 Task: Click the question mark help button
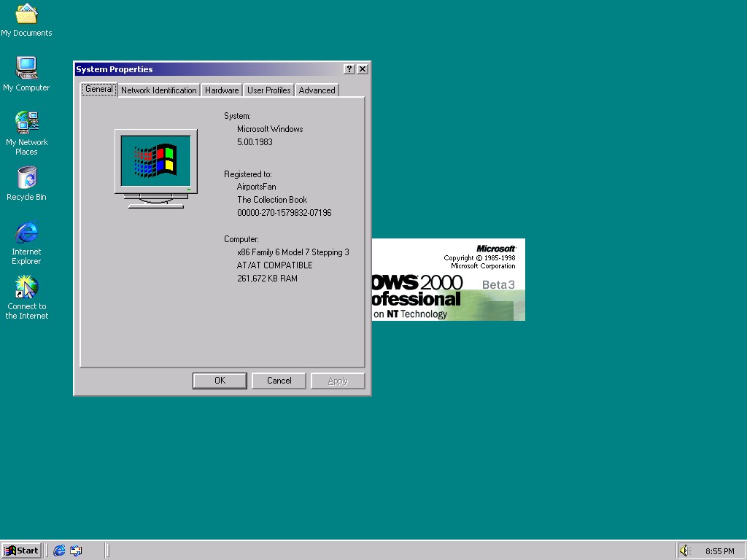349,69
